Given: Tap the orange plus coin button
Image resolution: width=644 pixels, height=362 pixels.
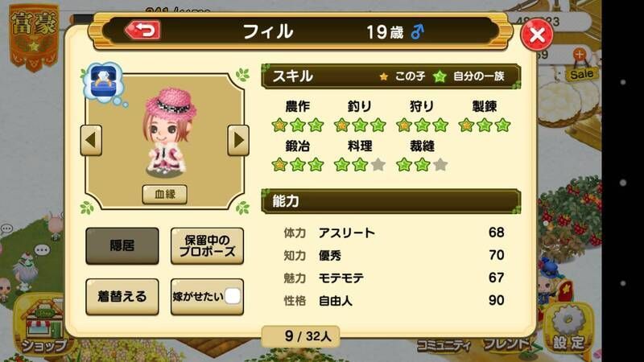Looking at the screenshot, I should coord(579,54).
